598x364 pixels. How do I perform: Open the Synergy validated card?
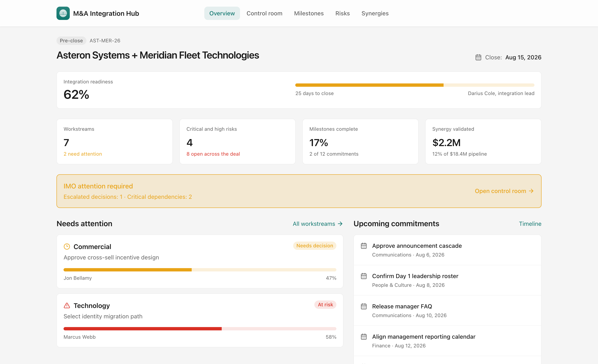click(x=483, y=142)
